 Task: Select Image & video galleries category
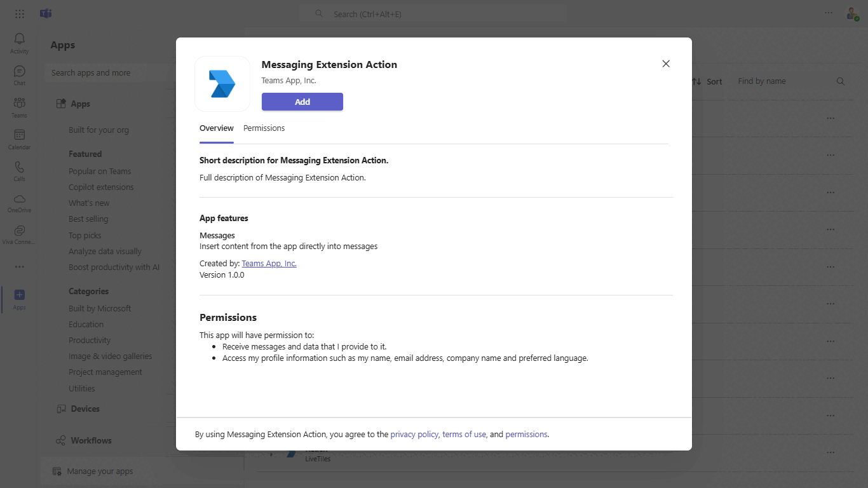coord(111,356)
